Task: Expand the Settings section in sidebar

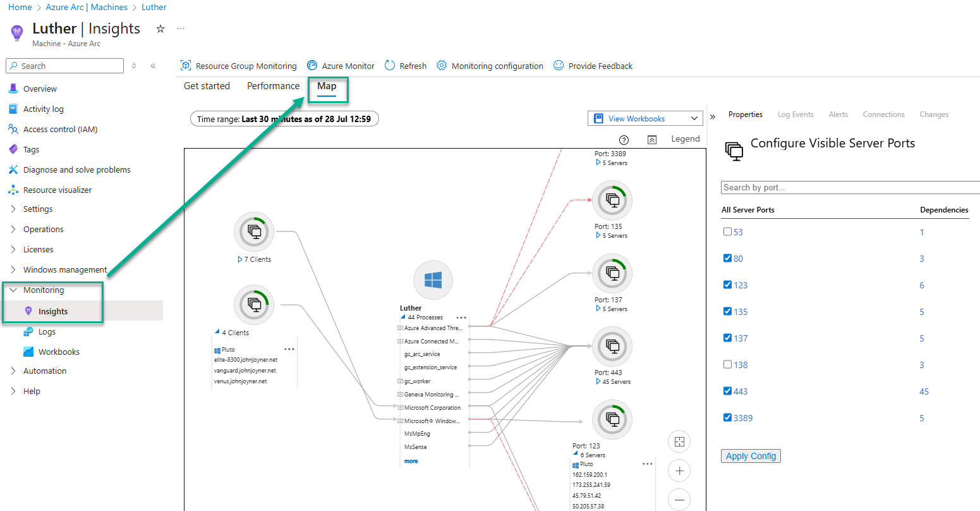Action: pyautogui.click(x=38, y=209)
